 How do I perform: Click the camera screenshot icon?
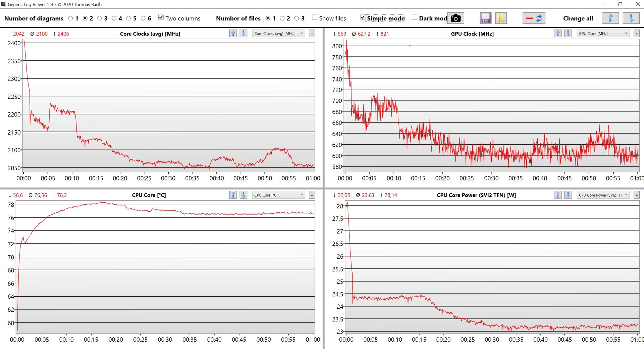pyautogui.click(x=455, y=18)
